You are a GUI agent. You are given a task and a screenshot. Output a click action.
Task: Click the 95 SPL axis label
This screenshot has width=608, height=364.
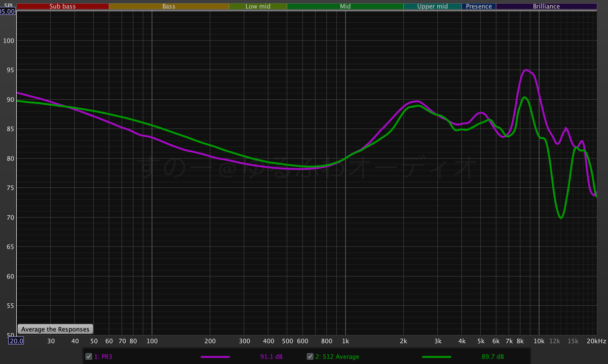(10, 70)
